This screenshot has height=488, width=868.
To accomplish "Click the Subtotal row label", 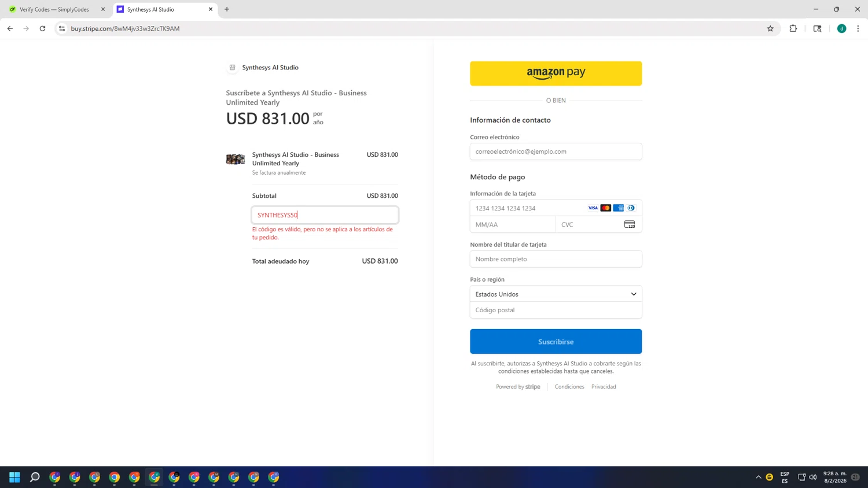I will pyautogui.click(x=264, y=196).
